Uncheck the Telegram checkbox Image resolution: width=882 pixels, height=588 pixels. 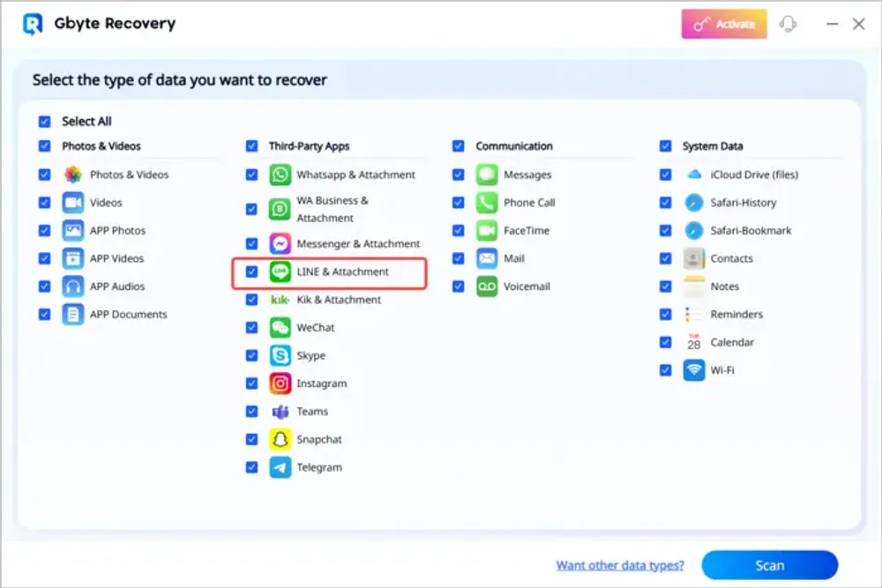251,468
